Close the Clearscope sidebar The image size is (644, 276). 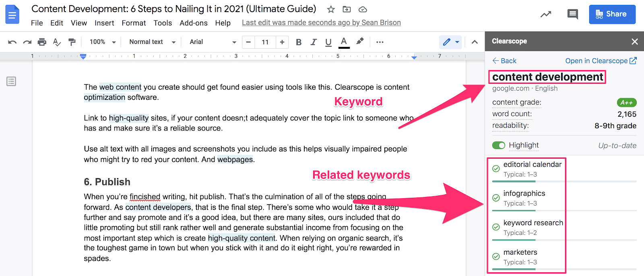click(635, 42)
